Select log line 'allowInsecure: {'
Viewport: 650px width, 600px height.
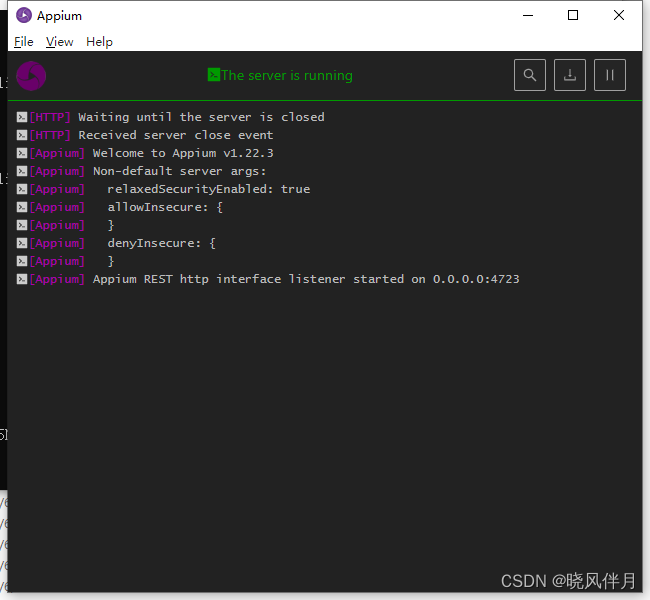tap(165, 207)
